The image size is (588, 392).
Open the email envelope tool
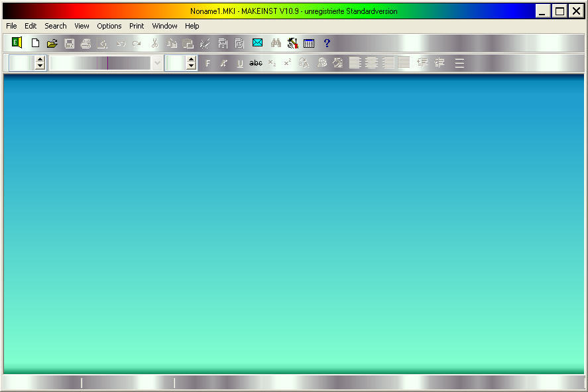257,43
